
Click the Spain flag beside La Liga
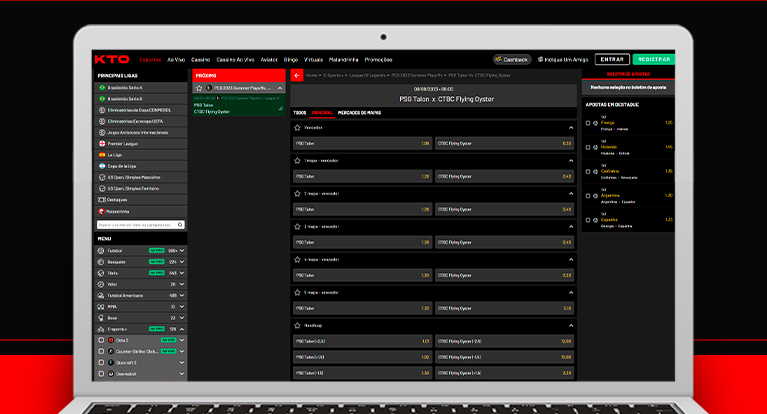[102, 155]
